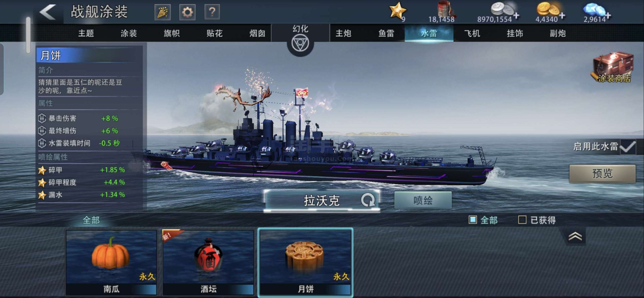The width and height of the screenshot is (644, 298).
Task: Check the 已获得 filter box
Action: (x=522, y=220)
